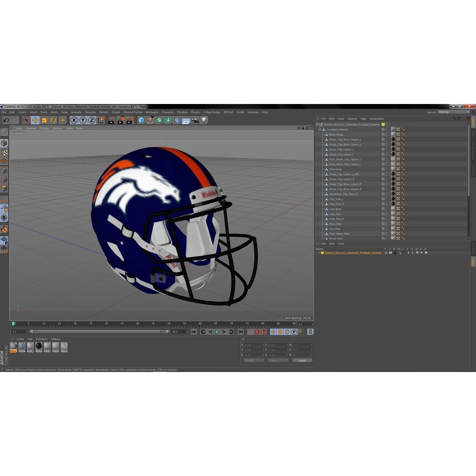Click the Object Manager home icon
Screen dimensions: 476x476
pos(459,119)
